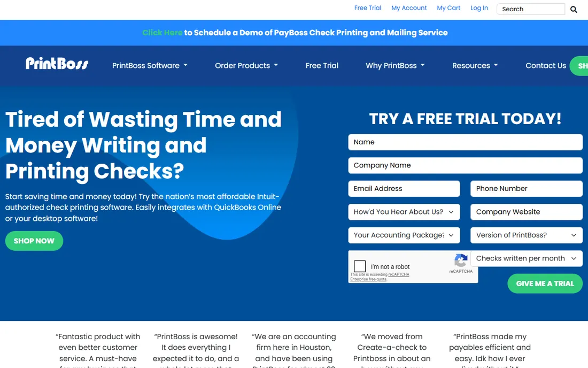This screenshot has height=368, width=588.
Task: Open the My Cart link
Action: (448, 8)
